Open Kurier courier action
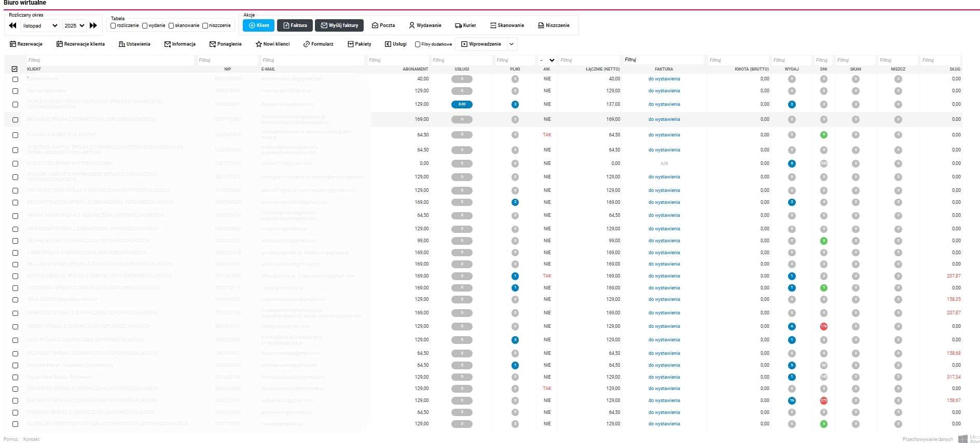The width and height of the screenshot is (980, 443). 465,25
